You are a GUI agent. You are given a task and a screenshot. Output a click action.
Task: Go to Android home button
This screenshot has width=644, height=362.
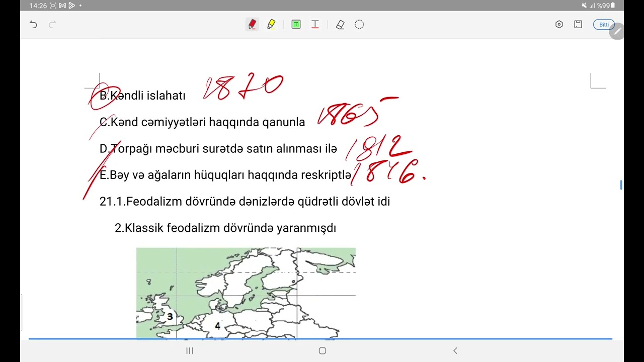point(323,351)
